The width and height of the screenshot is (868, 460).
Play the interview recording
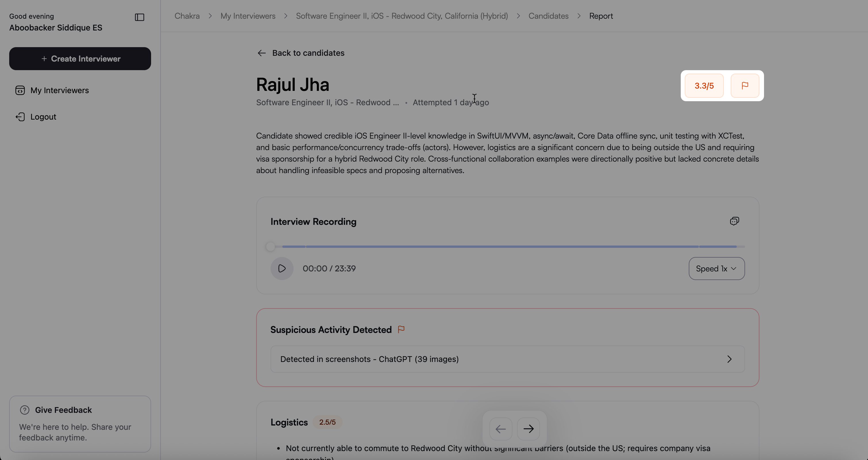282,269
